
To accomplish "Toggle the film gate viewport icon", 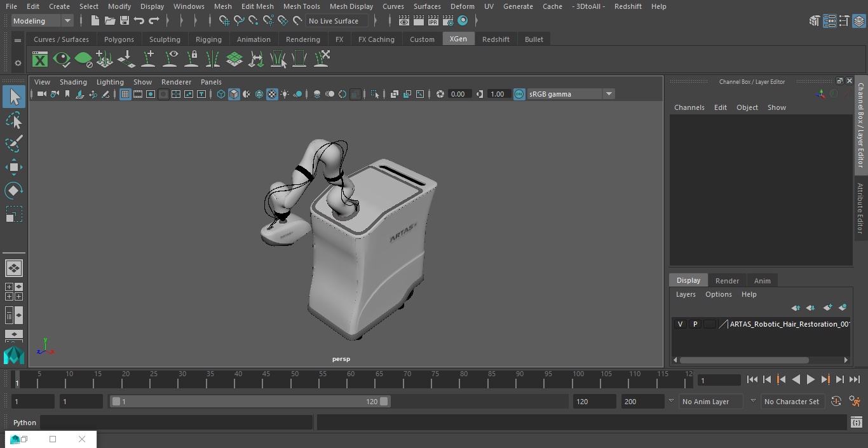I will click(x=138, y=94).
